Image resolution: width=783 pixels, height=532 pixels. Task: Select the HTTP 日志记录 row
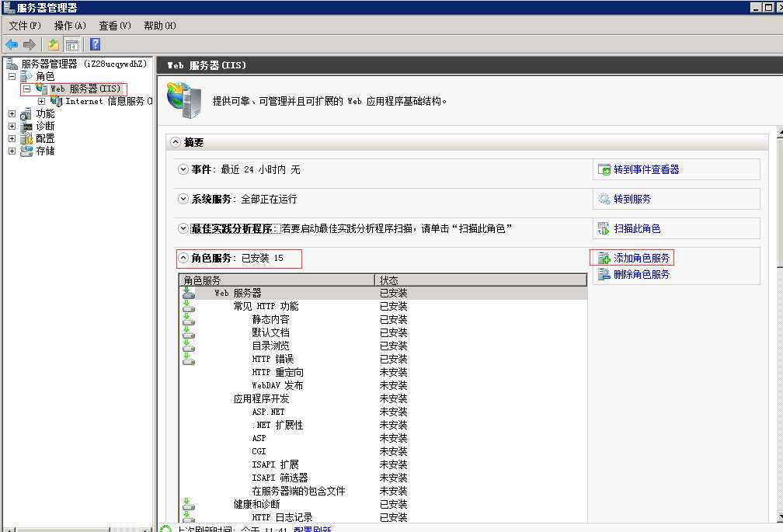click(x=382, y=517)
